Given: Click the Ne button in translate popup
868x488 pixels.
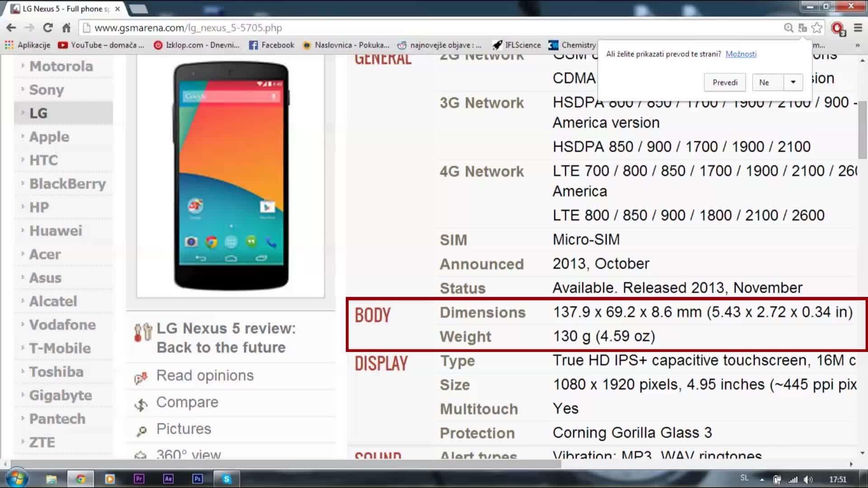Looking at the screenshot, I should click(x=768, y=82).
